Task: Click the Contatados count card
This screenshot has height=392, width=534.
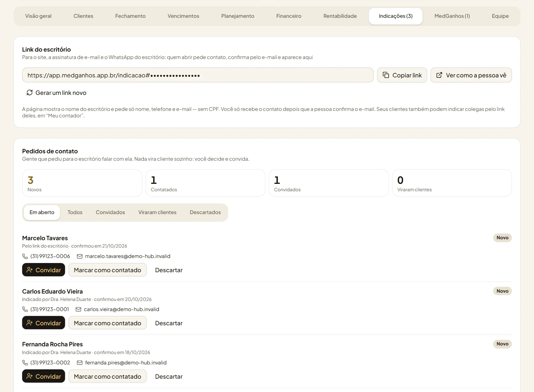Action: 205,183
